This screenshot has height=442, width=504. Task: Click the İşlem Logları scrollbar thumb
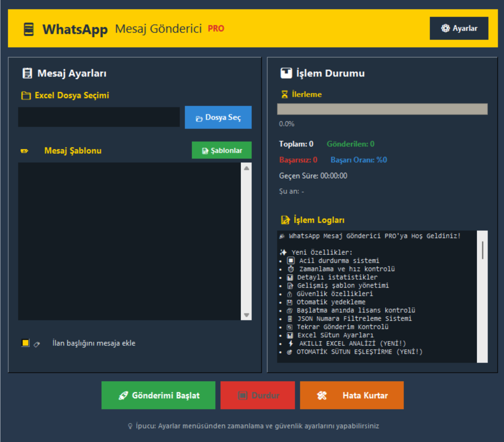pos(482,250)
